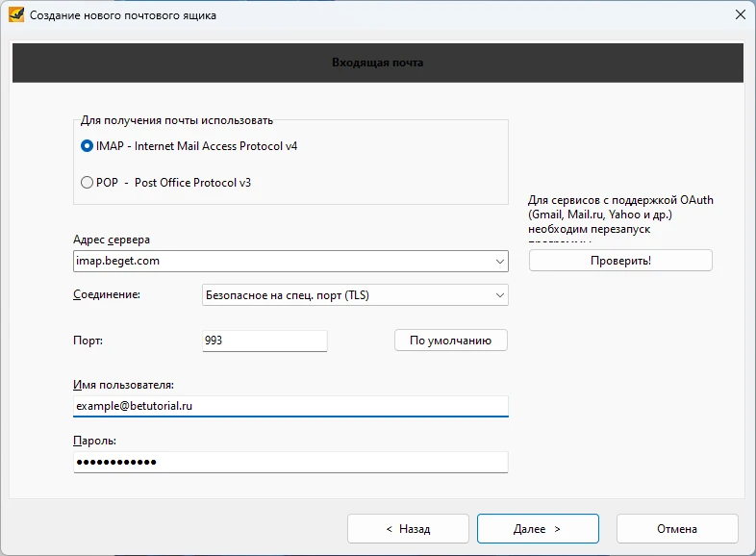Cancel setup with the 'Отмена' button
The image size is (756, 556).
[677, 529]
